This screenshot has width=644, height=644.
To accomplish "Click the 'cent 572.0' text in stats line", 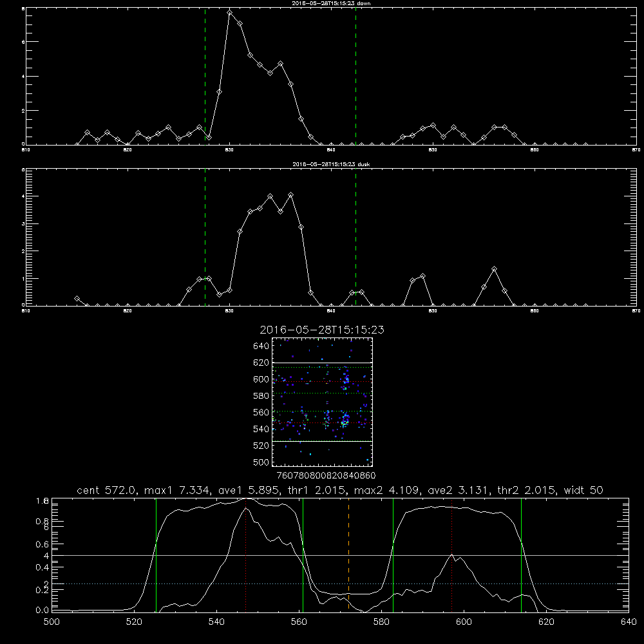I will 106,490.
